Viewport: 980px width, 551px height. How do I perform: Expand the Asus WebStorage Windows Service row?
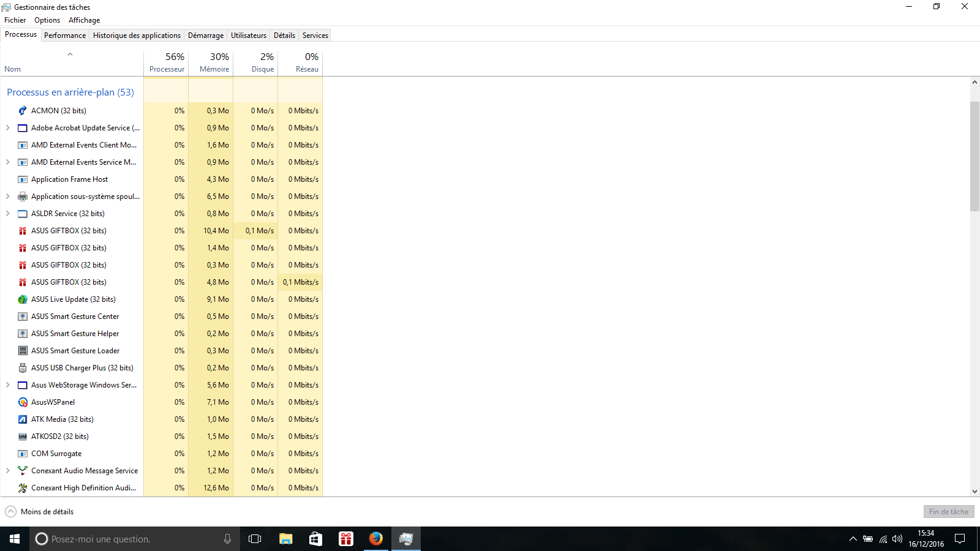click(7, 385)
